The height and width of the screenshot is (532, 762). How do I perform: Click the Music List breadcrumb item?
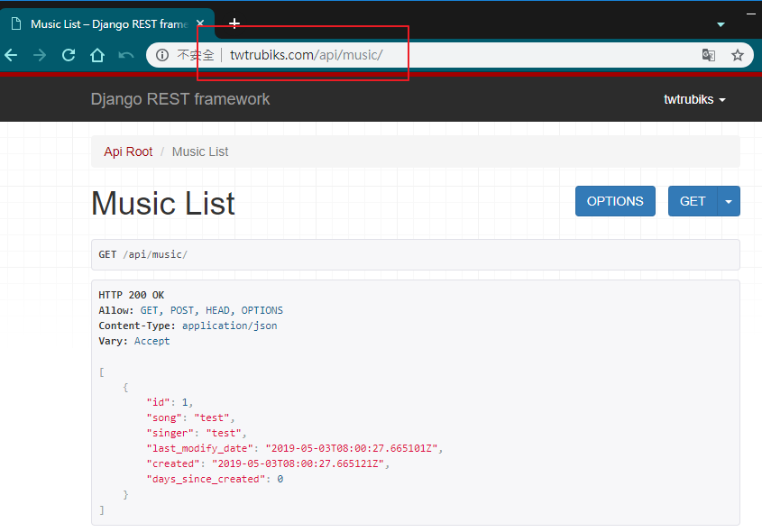[x=200, y=151]
